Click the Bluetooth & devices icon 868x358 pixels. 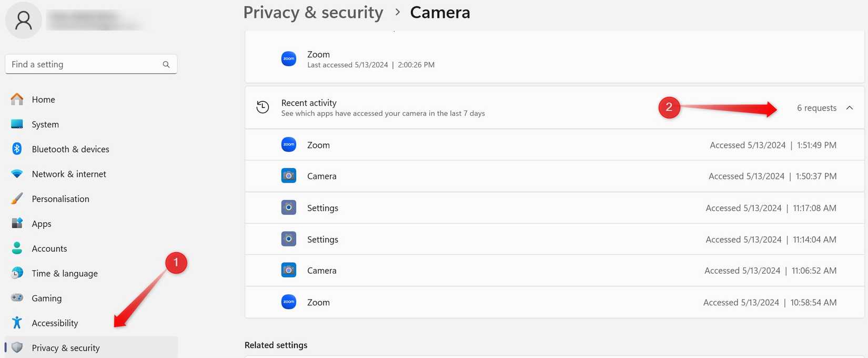pos(17,149)
